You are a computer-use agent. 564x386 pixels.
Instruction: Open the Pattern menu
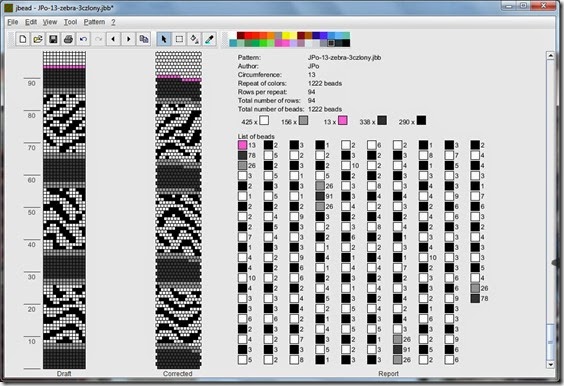tap(94, 22)
